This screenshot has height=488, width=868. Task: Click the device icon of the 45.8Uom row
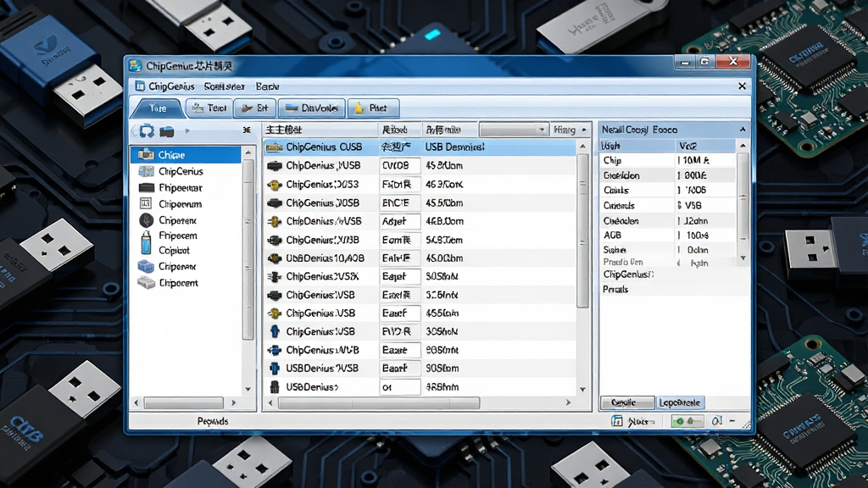(274, 165)
